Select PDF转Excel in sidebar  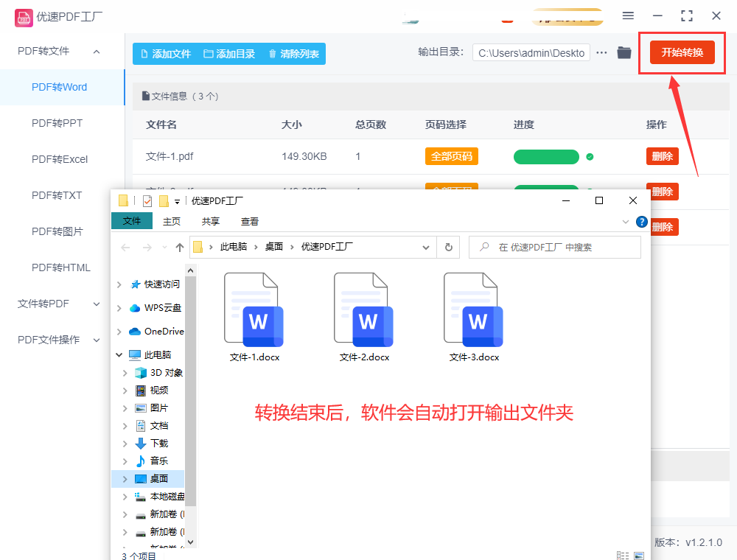click(x=60, y=159)
